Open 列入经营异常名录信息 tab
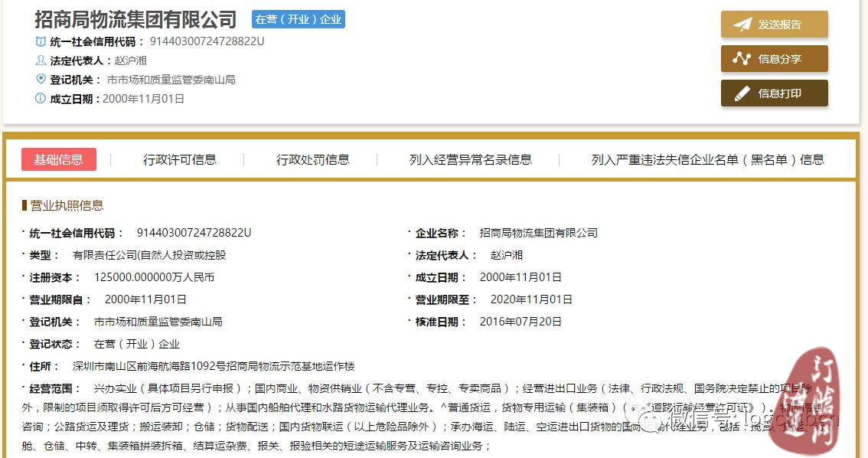Screen dimensions: 868x458 click(x=471, y=160)
